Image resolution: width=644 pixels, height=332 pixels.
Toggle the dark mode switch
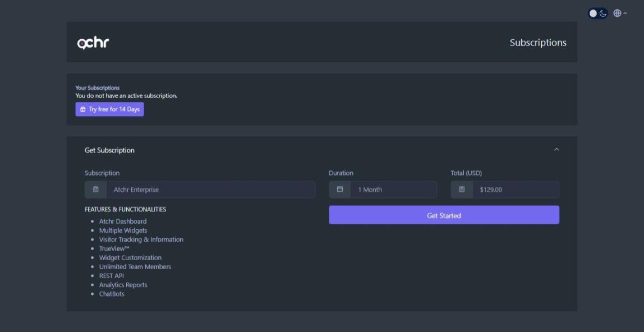coord(597,13)
